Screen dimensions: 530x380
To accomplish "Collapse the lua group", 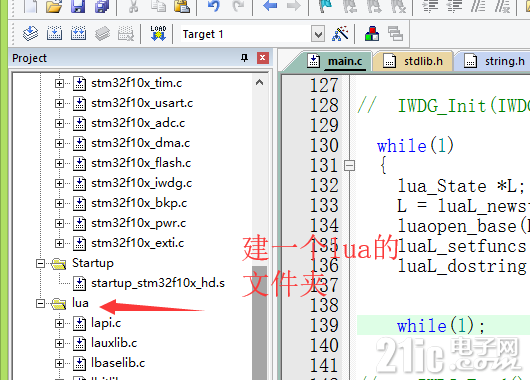I will click(40, 303).
